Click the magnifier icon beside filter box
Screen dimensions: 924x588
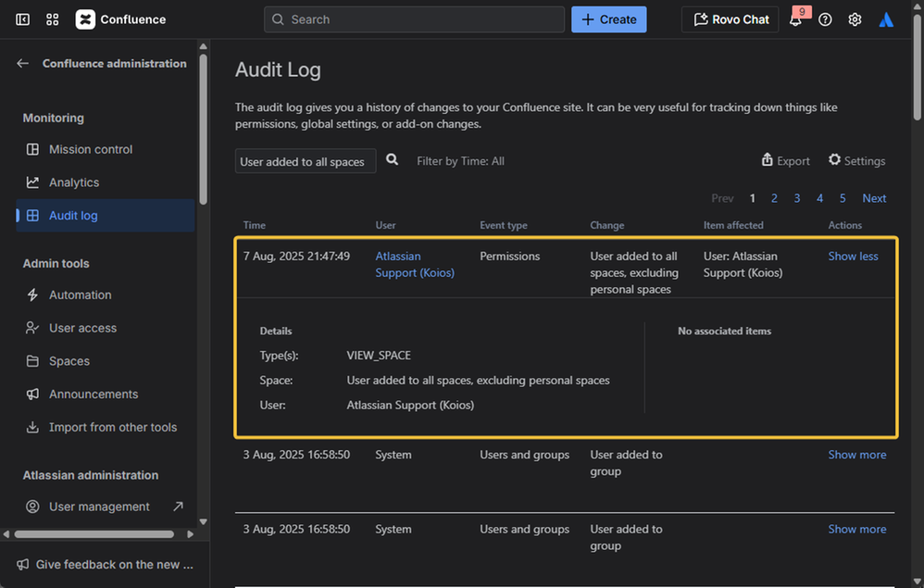tap(393, 160)
